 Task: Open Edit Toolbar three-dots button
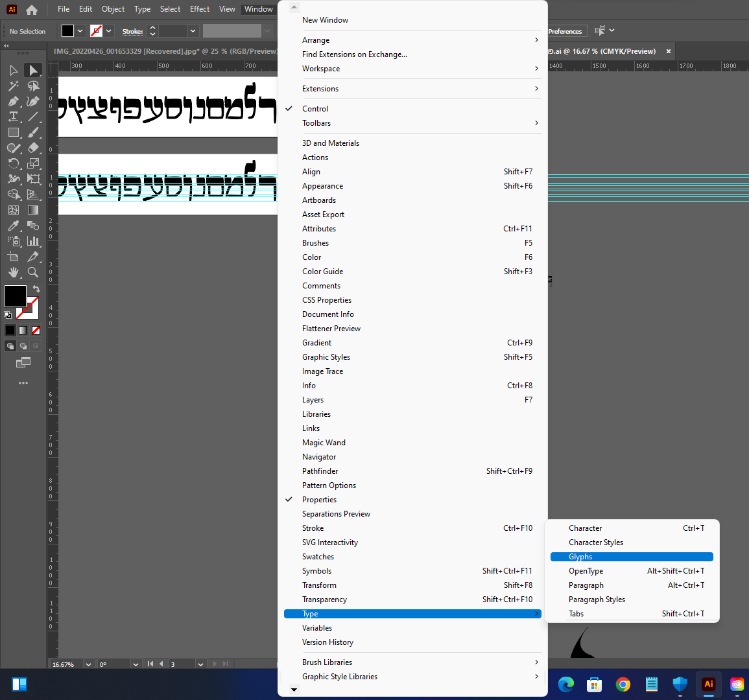tap(23, 383)
